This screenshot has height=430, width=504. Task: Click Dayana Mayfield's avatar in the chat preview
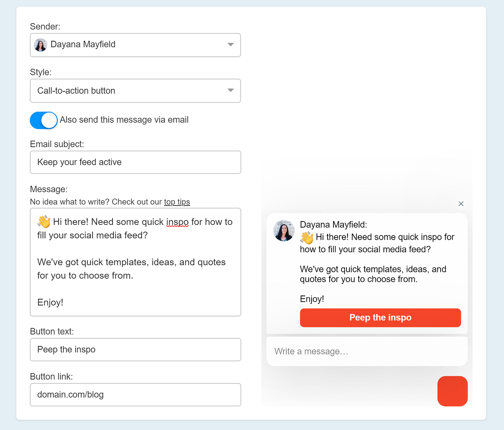(284, 230)
